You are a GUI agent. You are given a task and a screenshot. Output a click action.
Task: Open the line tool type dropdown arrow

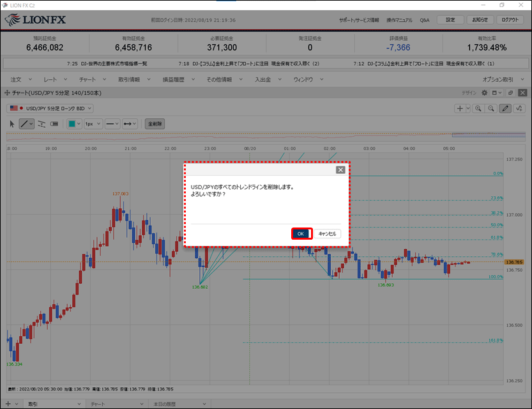[x=31, y=124]
